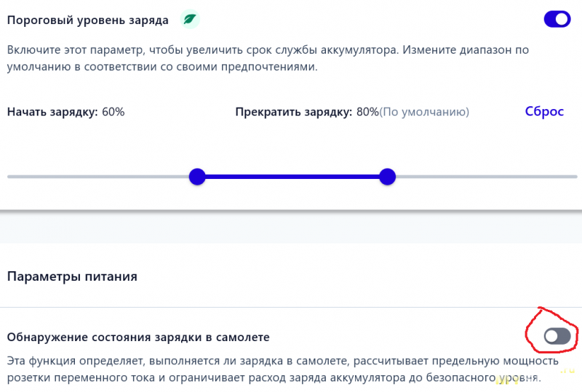Screen dimensions: 582x392
Task: Click the 80% stop charge value
Action: 367,112
